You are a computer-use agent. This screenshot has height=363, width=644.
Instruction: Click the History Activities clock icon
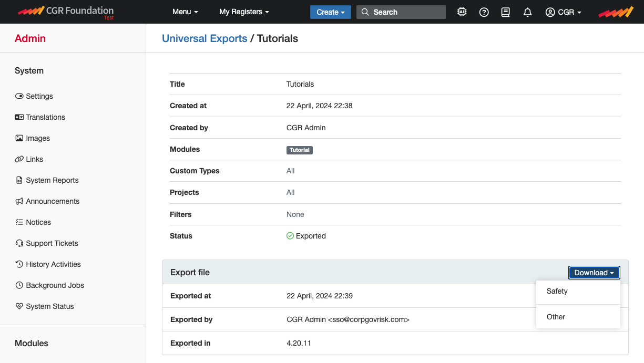pos(19,264)
